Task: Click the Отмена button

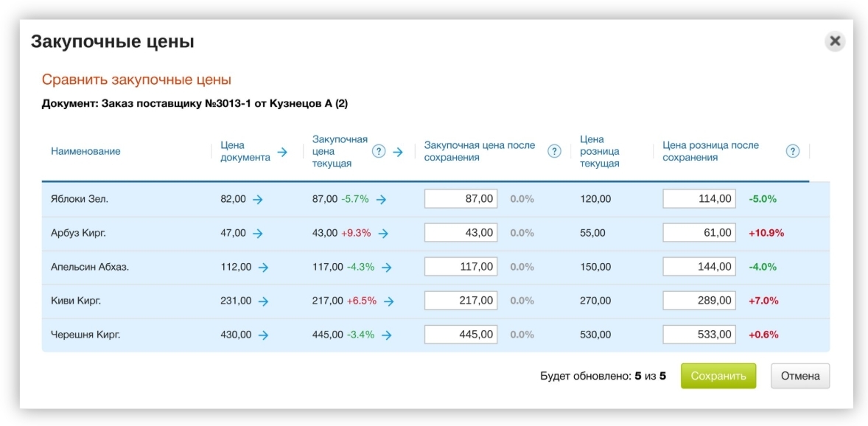Action: pyautogui.click(x=800, y=376)
